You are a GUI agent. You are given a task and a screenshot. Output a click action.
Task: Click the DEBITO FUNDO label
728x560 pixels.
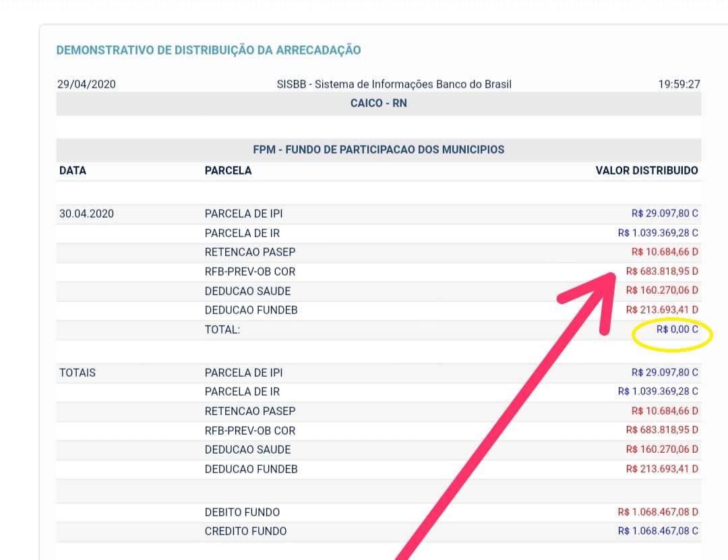242,512
